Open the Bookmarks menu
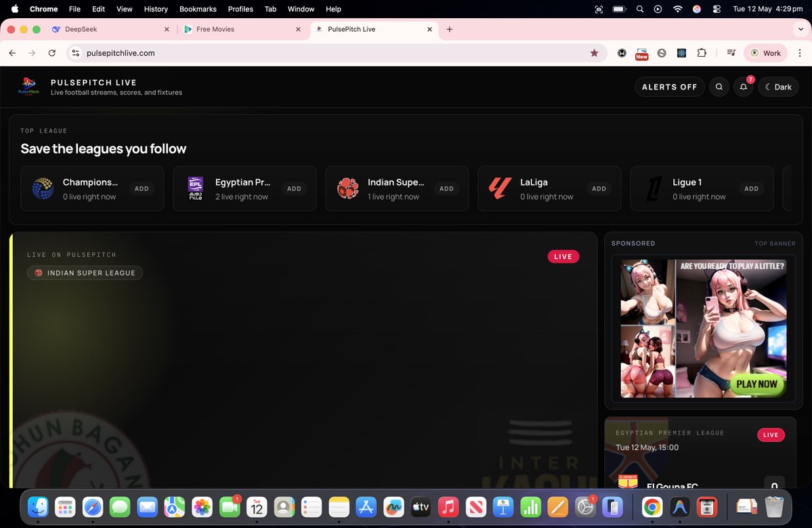 [x=198, y=9]
